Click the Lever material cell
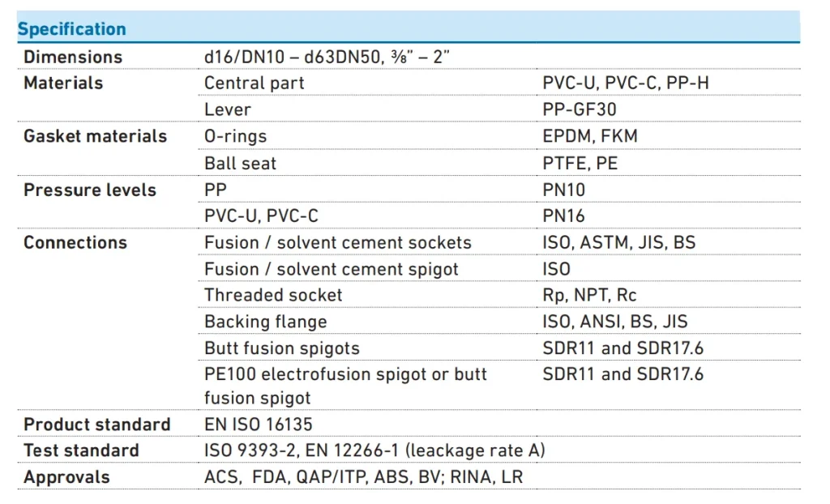The image size is (830, 504). pyautogui.click(x=228, y=109)
